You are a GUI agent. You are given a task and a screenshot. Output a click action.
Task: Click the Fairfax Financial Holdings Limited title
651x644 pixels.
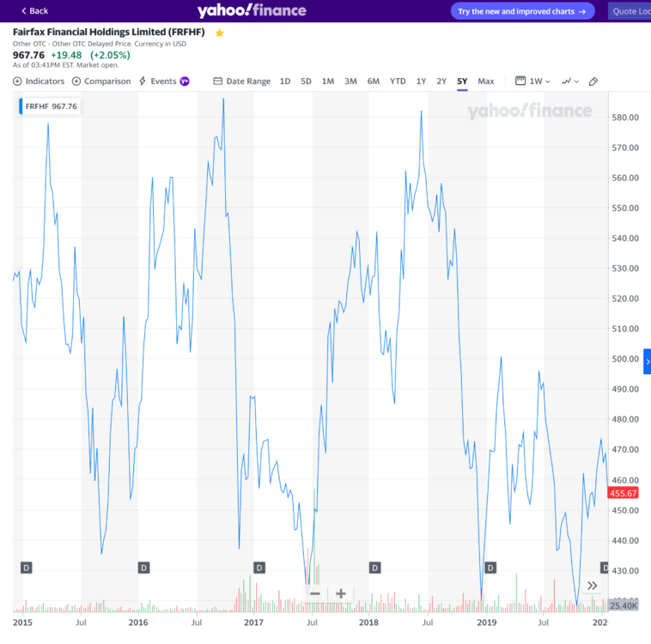[109, 33]
